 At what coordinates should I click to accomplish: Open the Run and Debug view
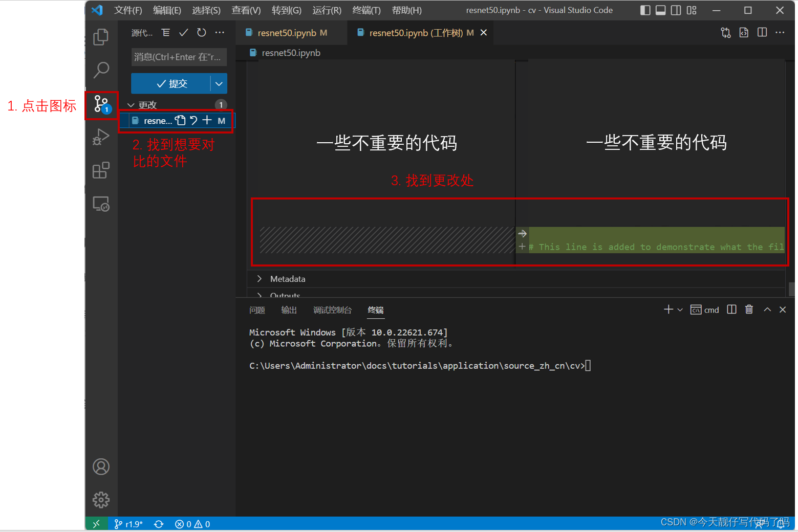(x=101, y=137)
